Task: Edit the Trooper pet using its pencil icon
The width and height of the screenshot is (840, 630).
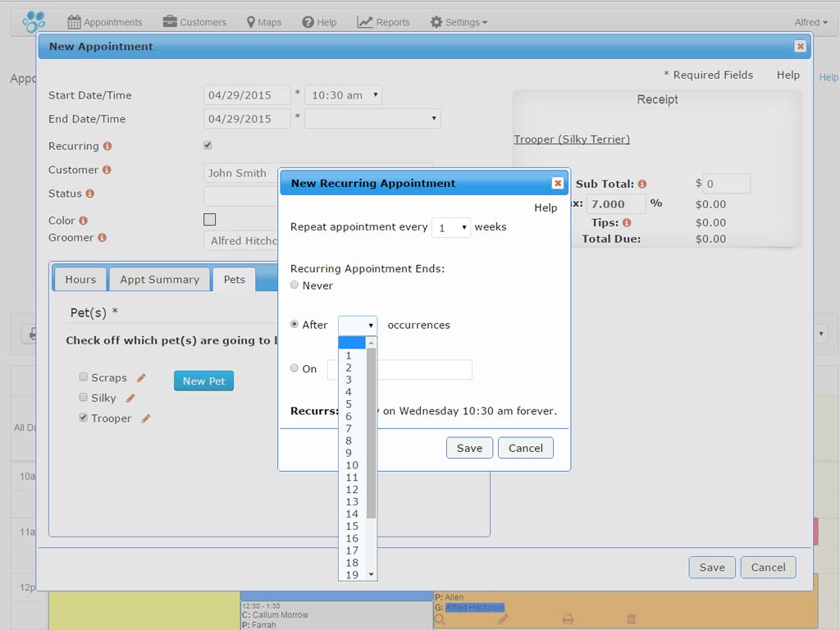Action: [x=145, y=418]
